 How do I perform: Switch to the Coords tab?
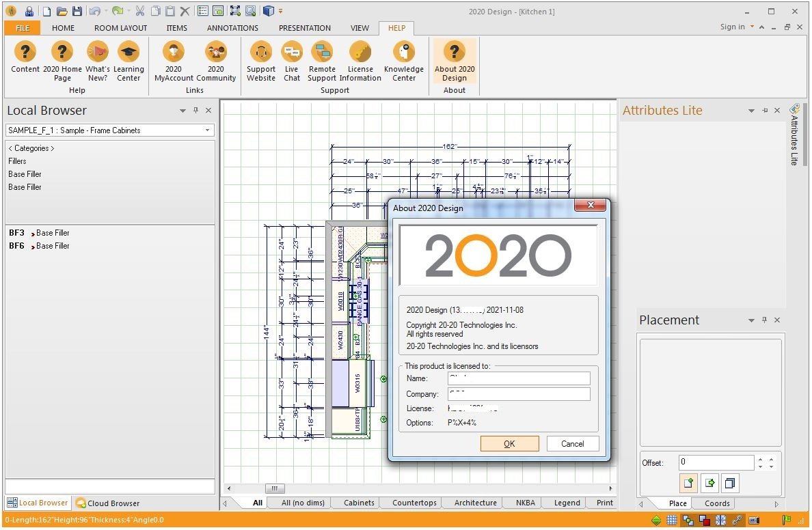pyautogui.click(x=717, y=503)
